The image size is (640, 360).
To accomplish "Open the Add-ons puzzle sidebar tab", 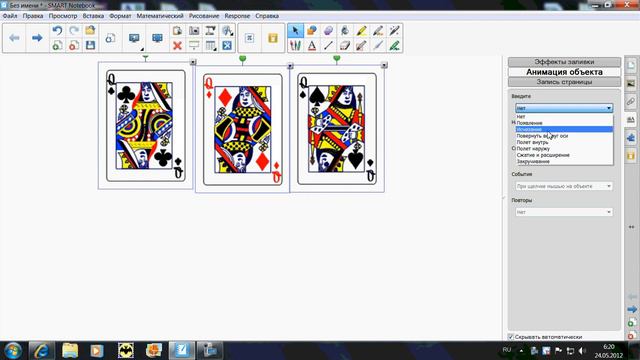I will point(631,138).
